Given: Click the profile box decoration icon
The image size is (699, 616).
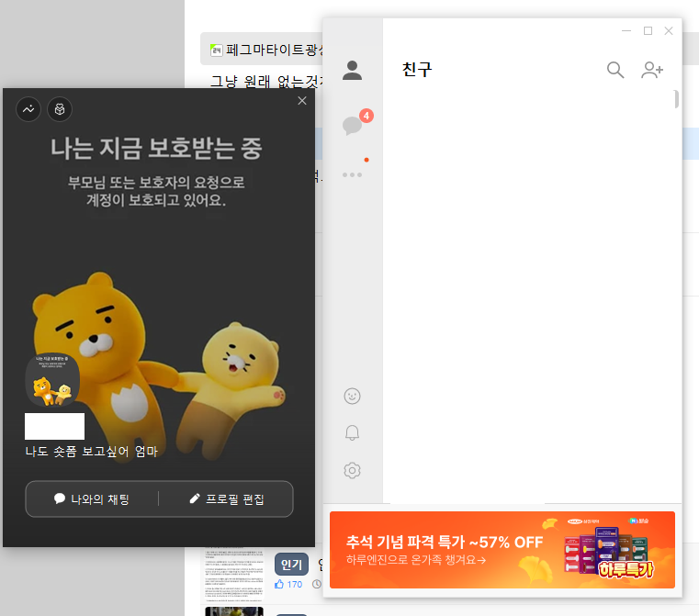Looking at the screenshot, I should click(60, 109).
